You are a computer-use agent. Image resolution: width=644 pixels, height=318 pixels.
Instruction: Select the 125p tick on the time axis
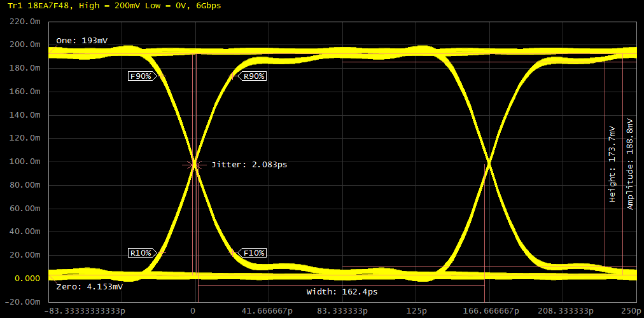pos(416,310)
